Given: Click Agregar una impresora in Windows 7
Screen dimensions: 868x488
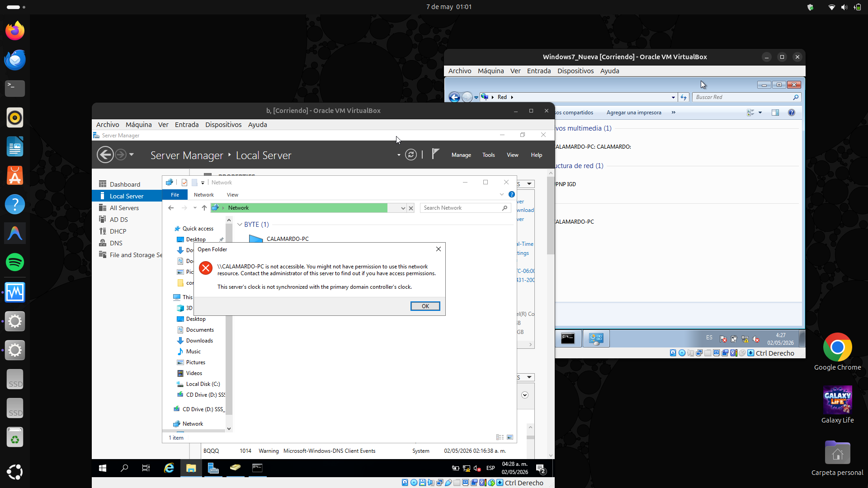Looking at the screenshot, I should tap(634, 113).
